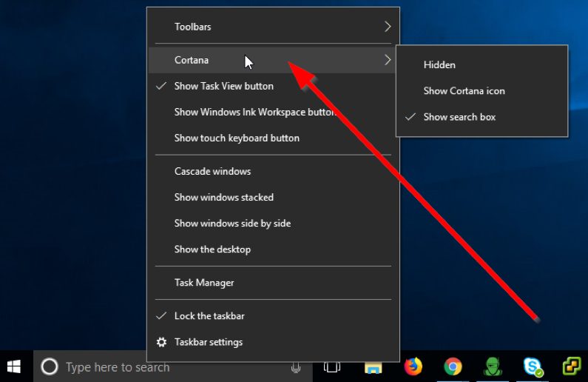Click the Cortana circle icon in search box
This screenshot has height=382, width=588.
pos(50,366)
